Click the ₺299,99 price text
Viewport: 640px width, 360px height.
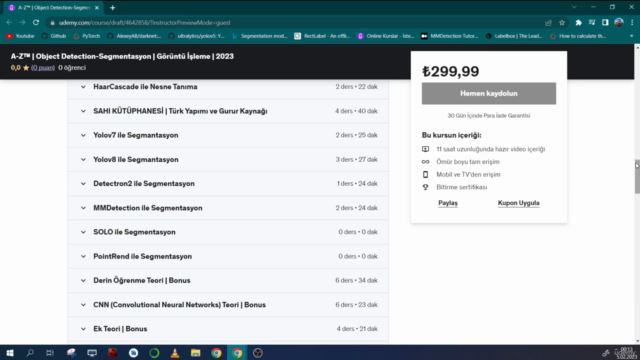pos(451,71)
